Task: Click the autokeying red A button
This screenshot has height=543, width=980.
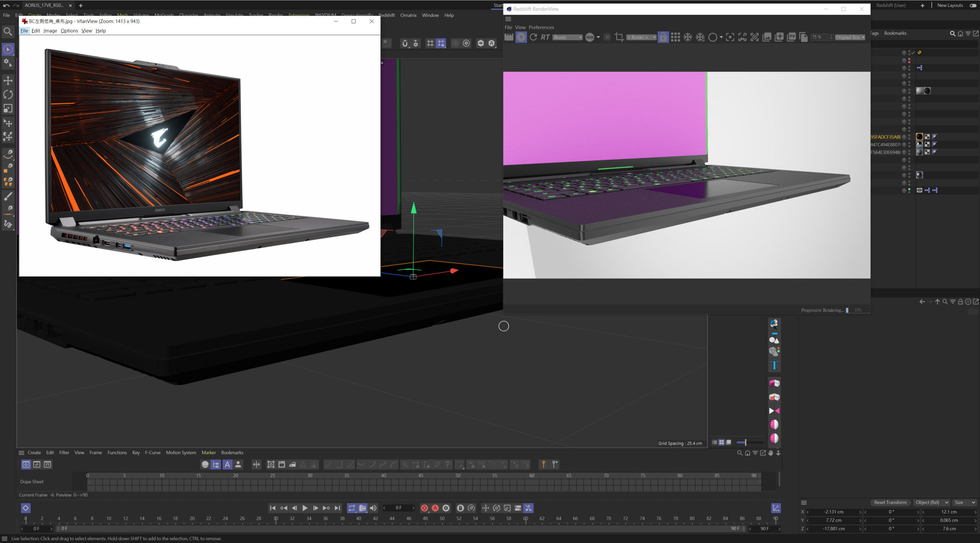Action: [435, 508]
